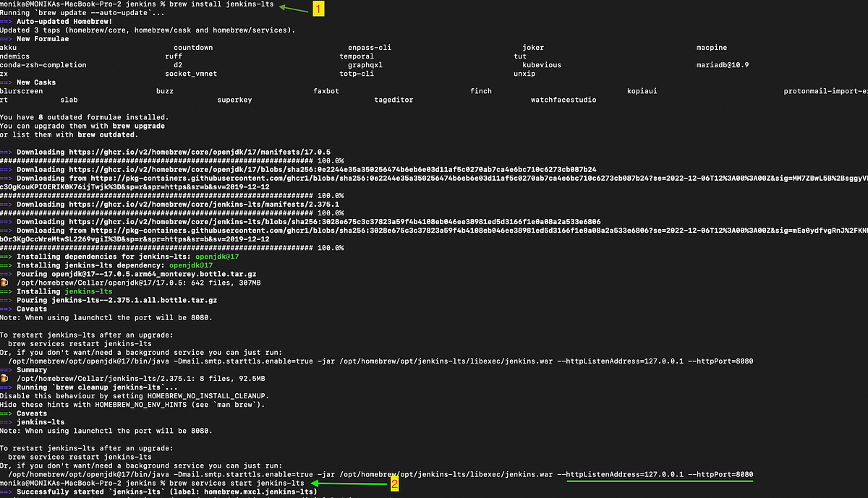Image resolution: width=868 pixels, height=498 pixels.
Task: Select the formula name 'mariadb@10.9'
Action: (723, 65)
